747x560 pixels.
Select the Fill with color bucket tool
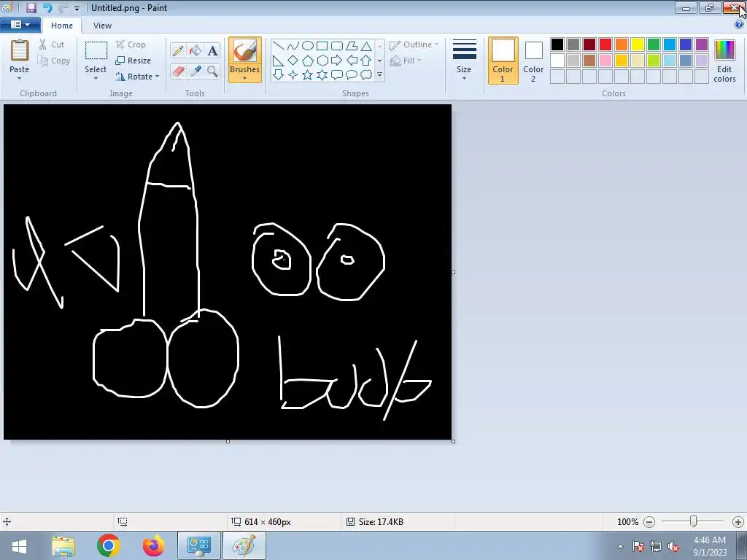click(x=196, y=50)
